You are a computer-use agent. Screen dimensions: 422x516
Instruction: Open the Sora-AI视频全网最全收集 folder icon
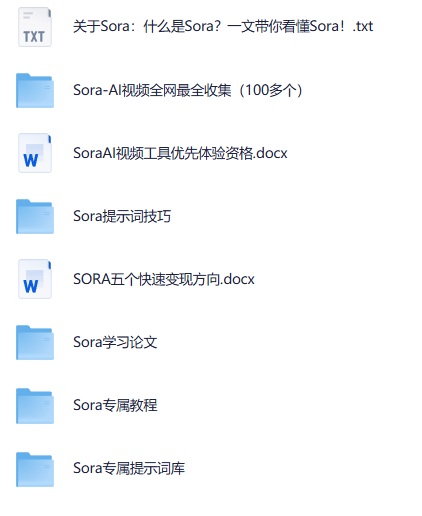35,90
